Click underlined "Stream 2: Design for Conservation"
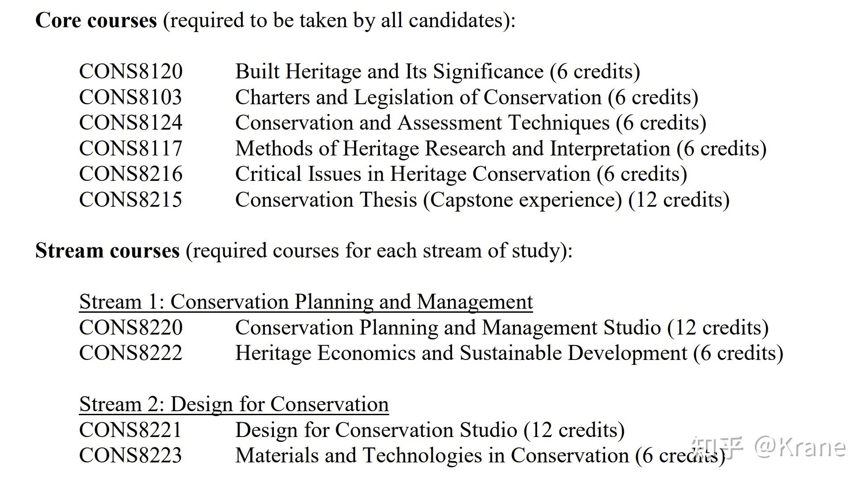The width and height of the screenshot is (868, 482). click(x=234, y=404)
